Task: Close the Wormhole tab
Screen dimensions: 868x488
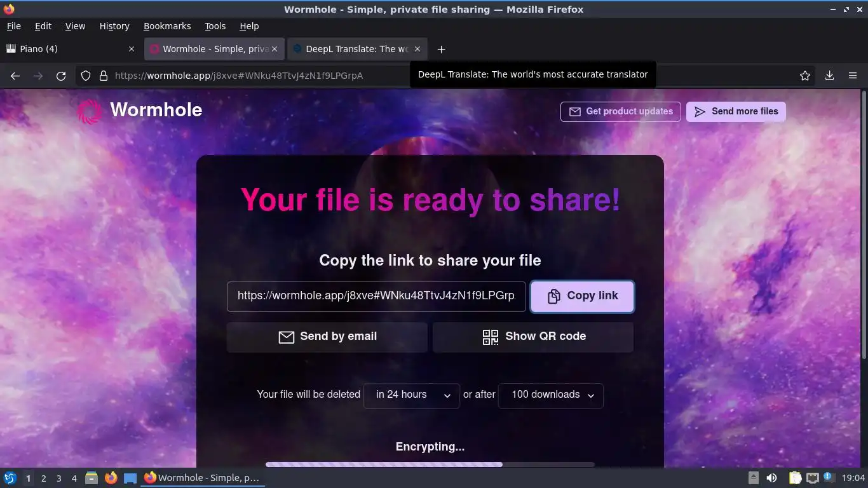Action: pyautogui.click(x=275, y=49)
